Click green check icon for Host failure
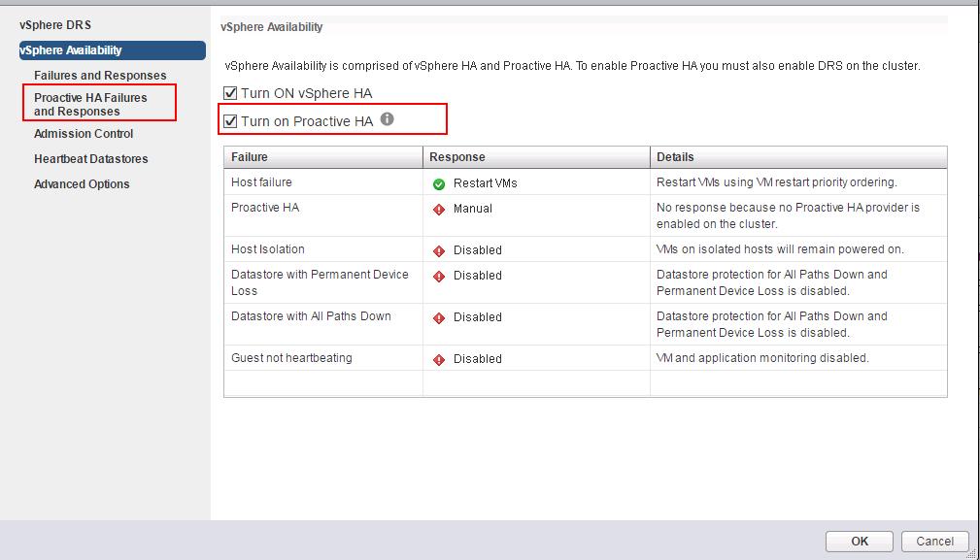 coord(439,183)
